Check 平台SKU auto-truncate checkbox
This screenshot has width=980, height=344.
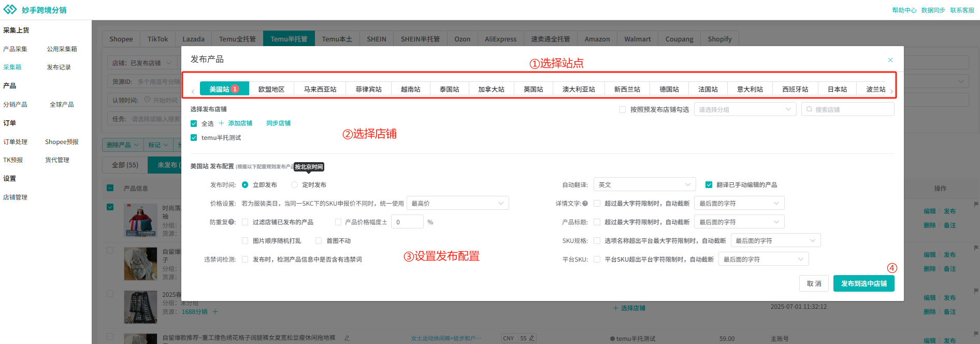tap(597, 260)
